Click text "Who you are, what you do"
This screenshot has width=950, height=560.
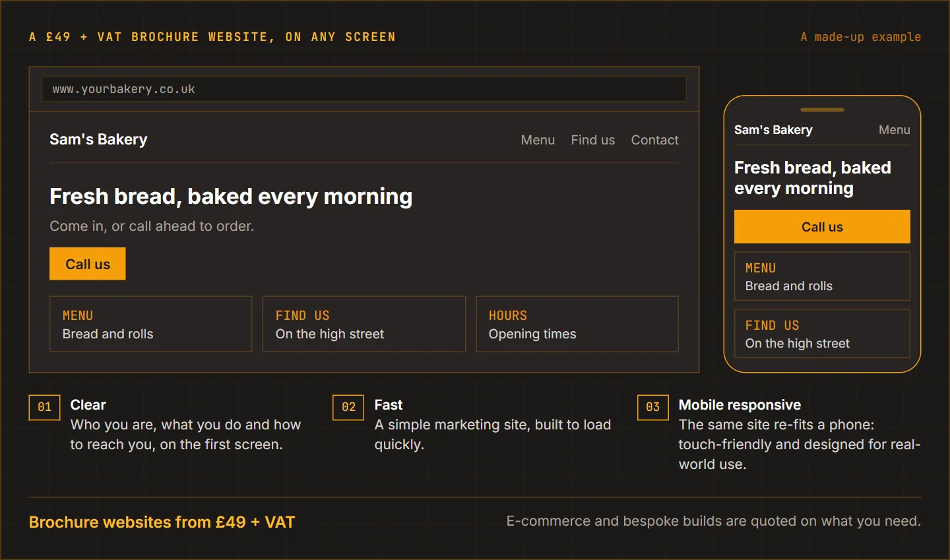156,425
